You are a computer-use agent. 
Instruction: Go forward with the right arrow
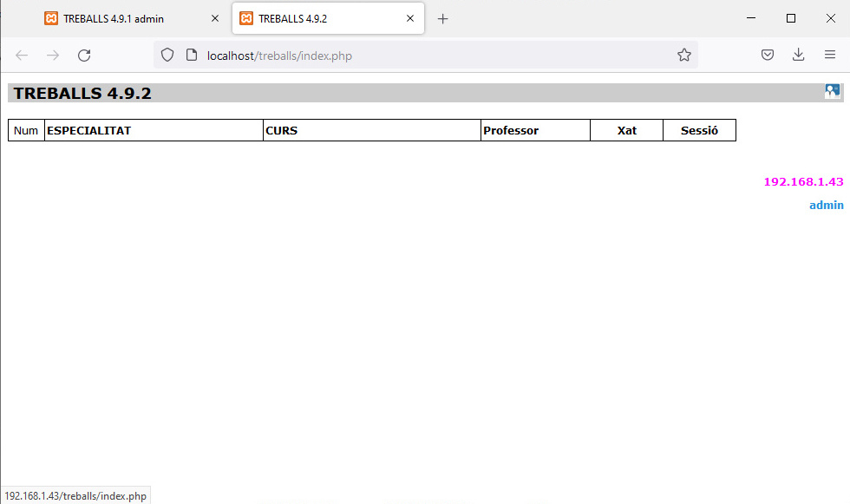point(53,56)
